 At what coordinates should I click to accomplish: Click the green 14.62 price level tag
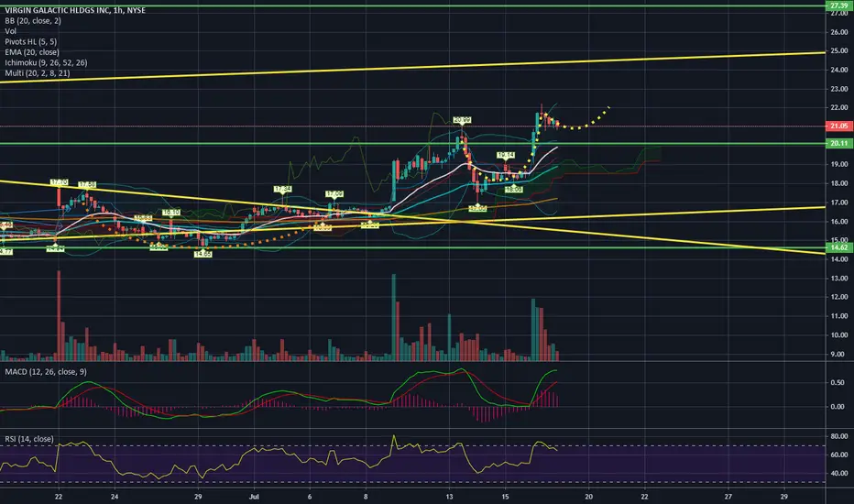(838, 247)
